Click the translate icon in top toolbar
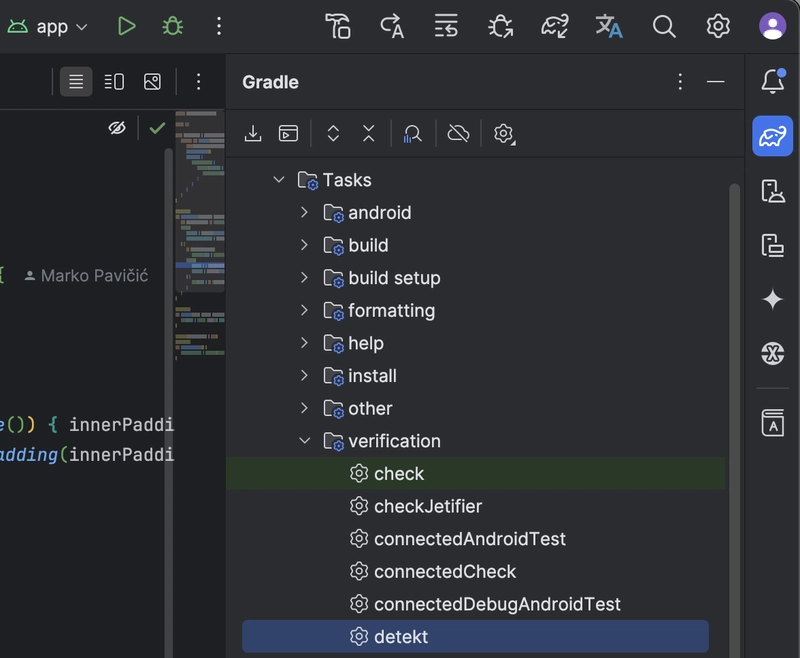This screenshot has height=658, width=800. (x=609, y=26)
